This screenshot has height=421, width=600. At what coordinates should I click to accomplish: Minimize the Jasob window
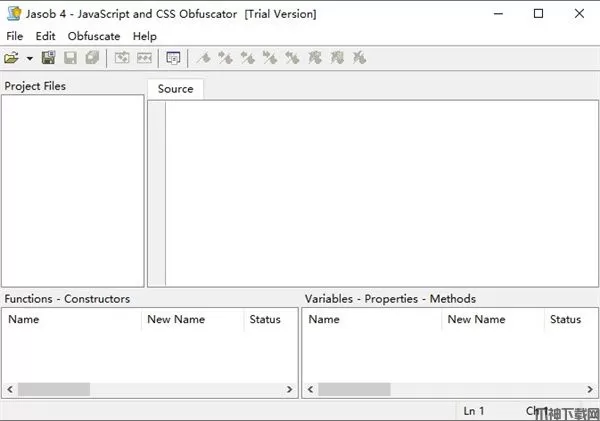[498, 14]
